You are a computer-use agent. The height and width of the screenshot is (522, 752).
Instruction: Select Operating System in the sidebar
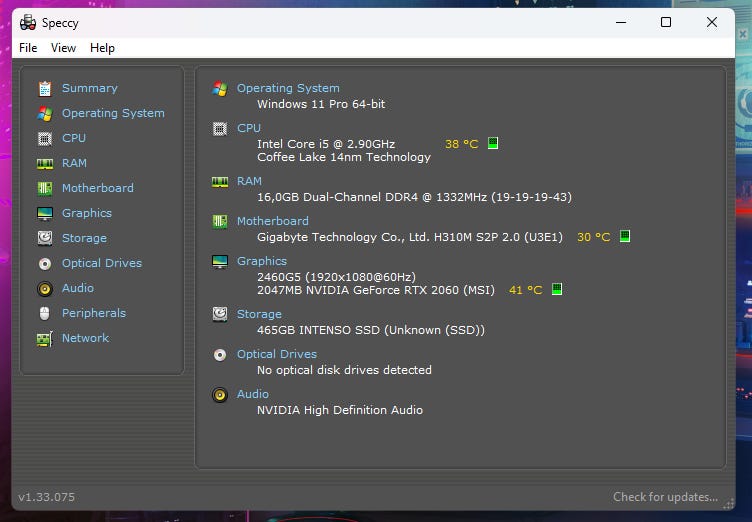[113, 113]
